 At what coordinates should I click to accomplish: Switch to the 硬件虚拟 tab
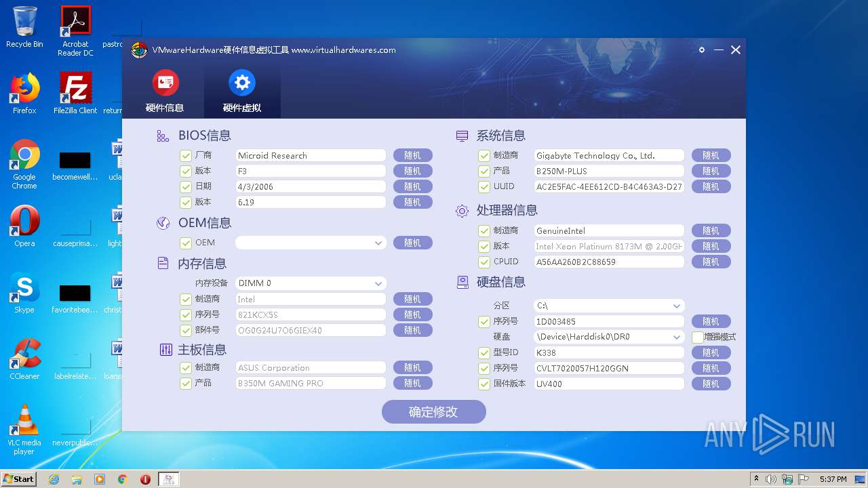tap(242, 91)
